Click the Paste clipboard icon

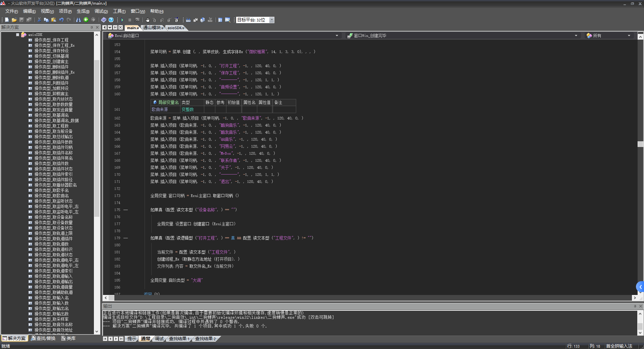54,20
